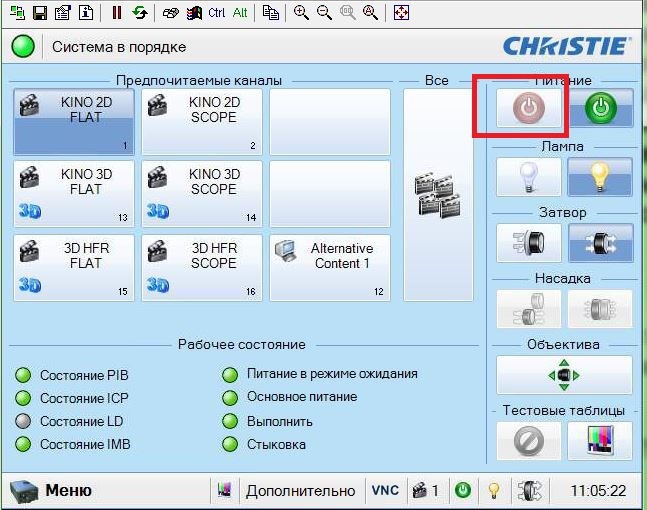The image size is (647, 510).
Task: Toggle the Ctrl key in VNC toolbar
Action: click(216, 13)
